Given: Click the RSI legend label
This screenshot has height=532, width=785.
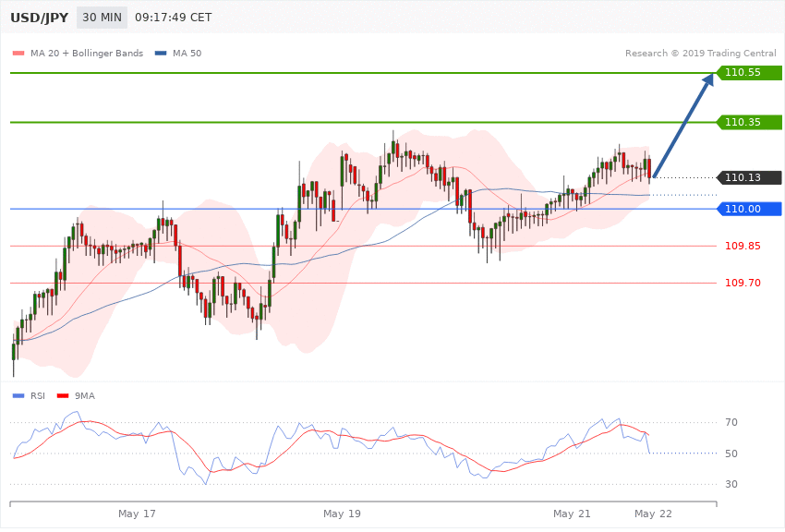Looking at the screenshot, I should pyautogui.click(x=38, y=396).
